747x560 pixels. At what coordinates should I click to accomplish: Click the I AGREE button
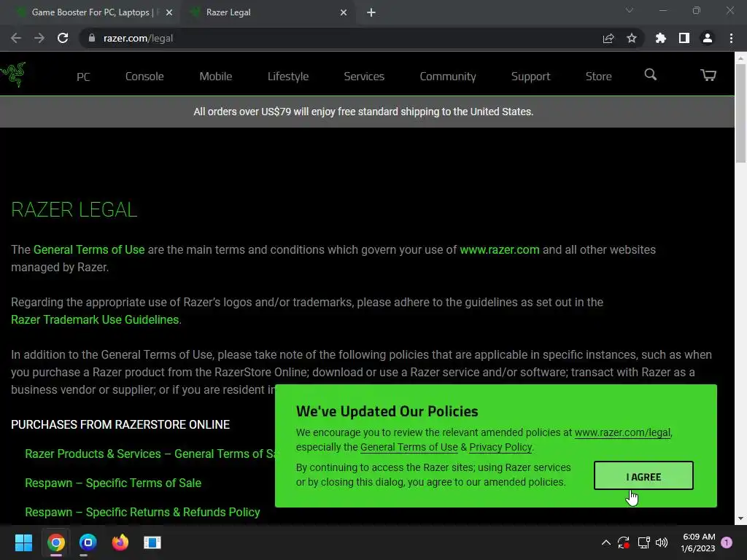(643, 475)
